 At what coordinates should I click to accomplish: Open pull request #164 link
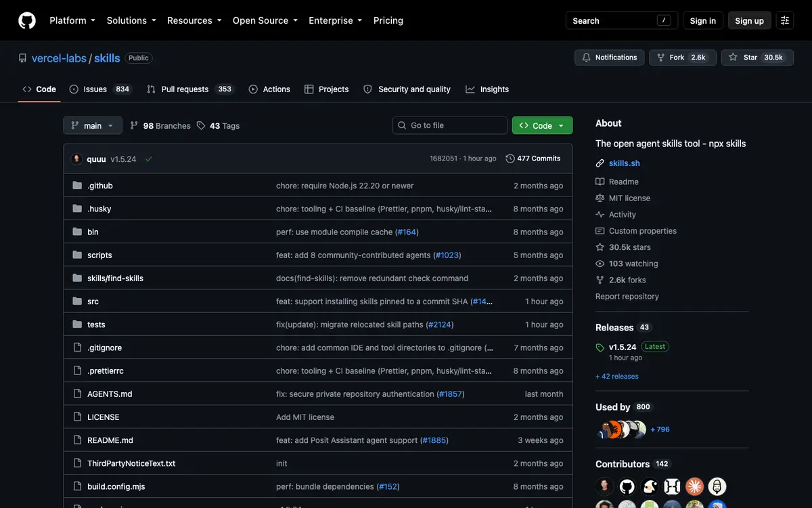pos(407,232)
